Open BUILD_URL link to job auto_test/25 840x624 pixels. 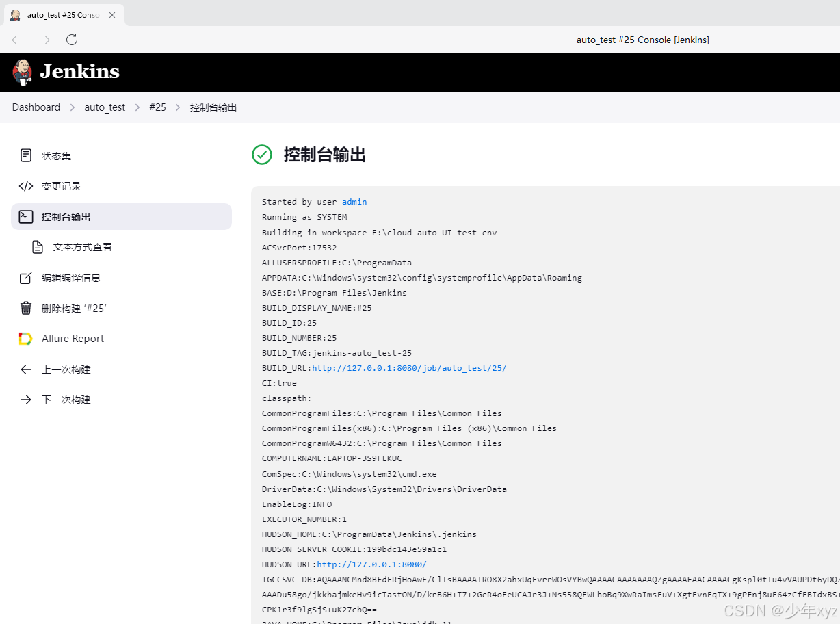coord(409,368)
